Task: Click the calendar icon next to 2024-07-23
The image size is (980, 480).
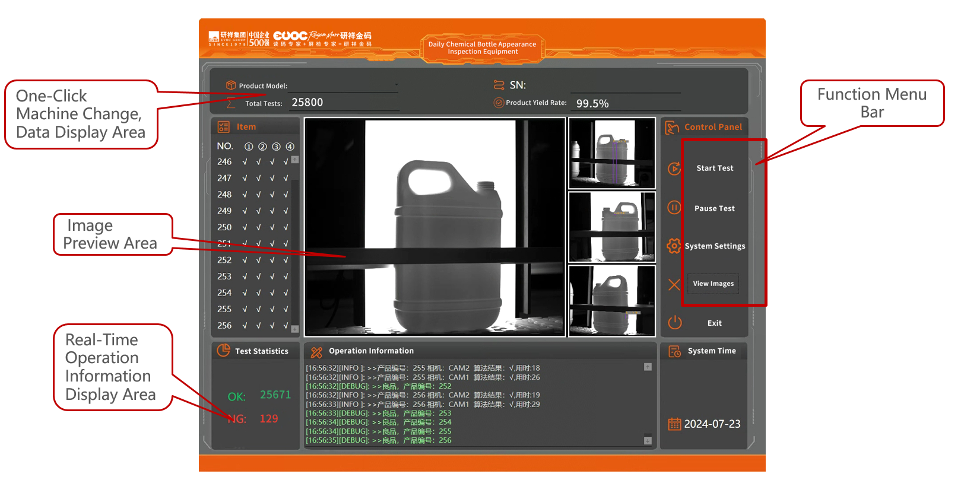Action: point(674,424)
